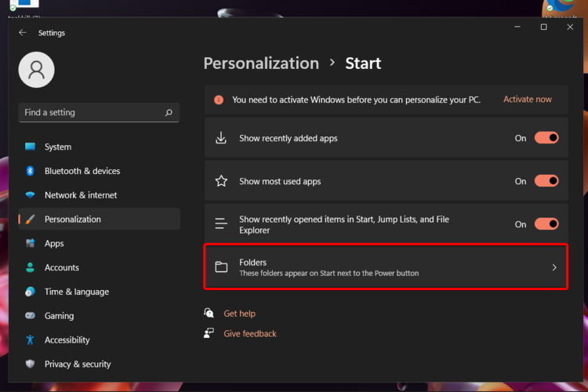Turn off recently opened items toggle

click(546, 224)
